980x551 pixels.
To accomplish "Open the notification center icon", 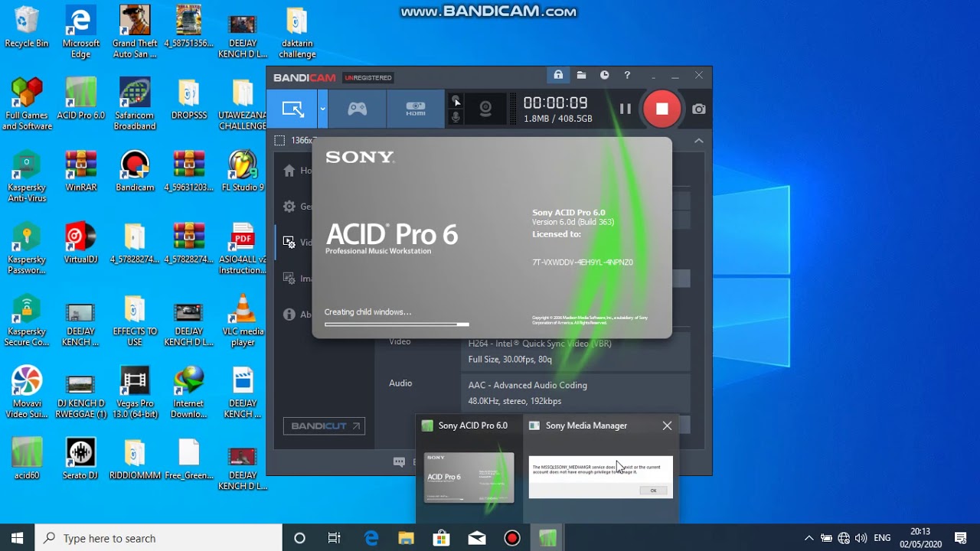I will point(961,538).
